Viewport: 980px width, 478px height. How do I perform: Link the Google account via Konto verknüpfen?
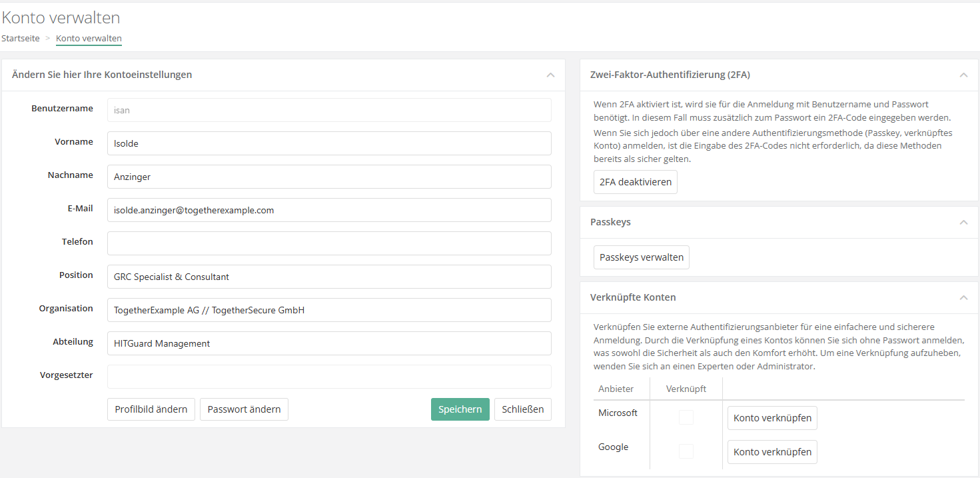coord(772,451)
